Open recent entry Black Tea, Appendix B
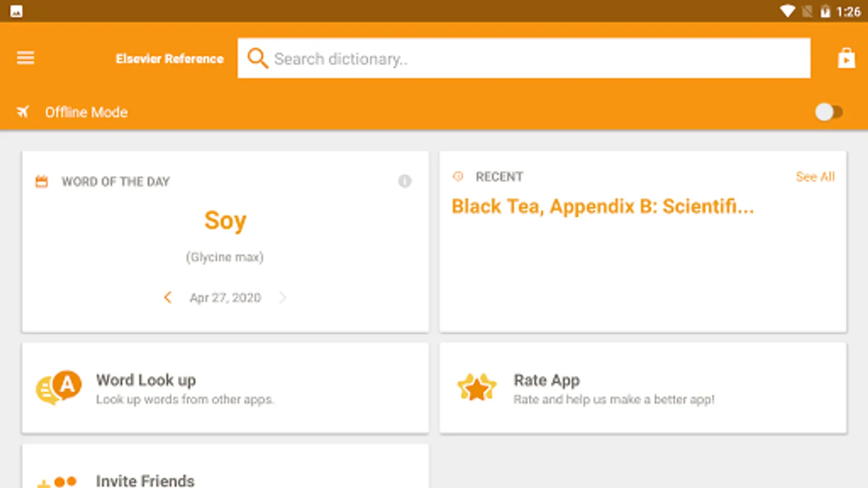Viewport: 868px width, 488px height. click(603, 207)
